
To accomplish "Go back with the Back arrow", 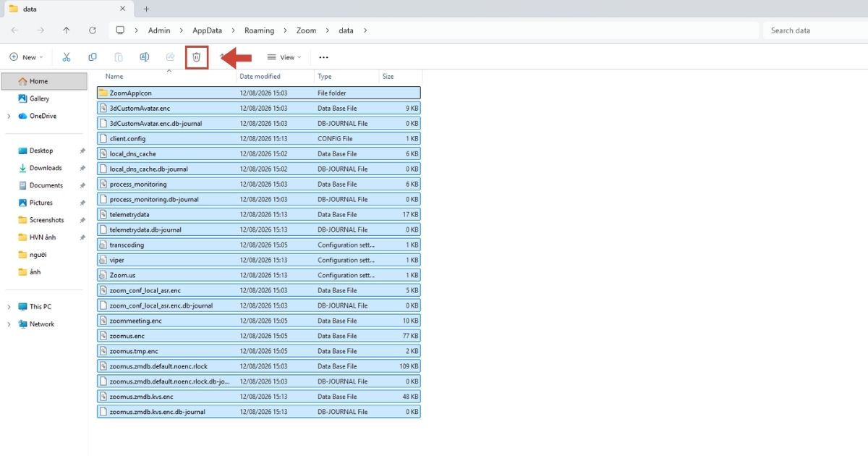I will (x=14, y=30).
